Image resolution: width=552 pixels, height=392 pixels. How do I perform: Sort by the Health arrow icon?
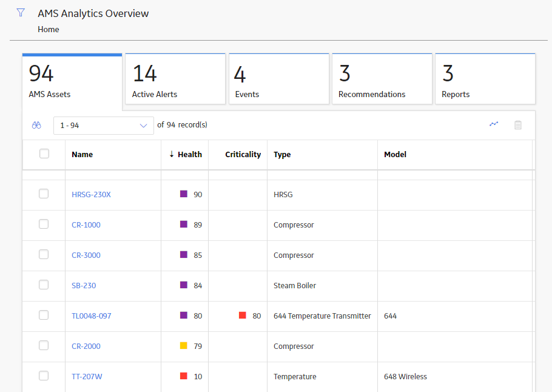(x=172, y=154)
